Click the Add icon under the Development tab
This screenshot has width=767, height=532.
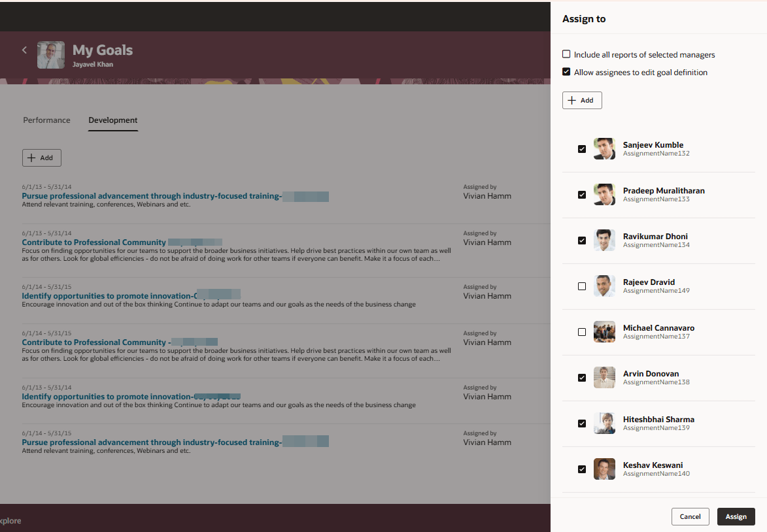coord(41,158)
